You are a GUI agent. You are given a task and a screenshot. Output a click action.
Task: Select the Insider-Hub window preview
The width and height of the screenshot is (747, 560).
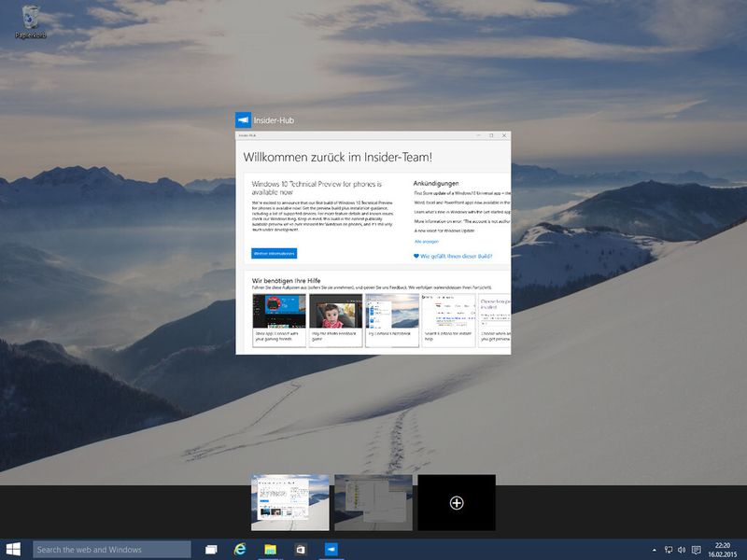coord(373,243)
